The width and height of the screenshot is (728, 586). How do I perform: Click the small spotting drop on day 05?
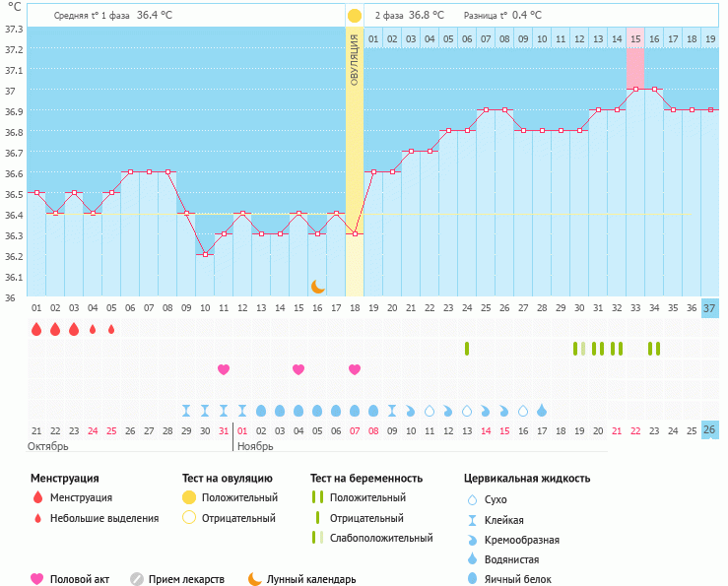tap(111, 330)
